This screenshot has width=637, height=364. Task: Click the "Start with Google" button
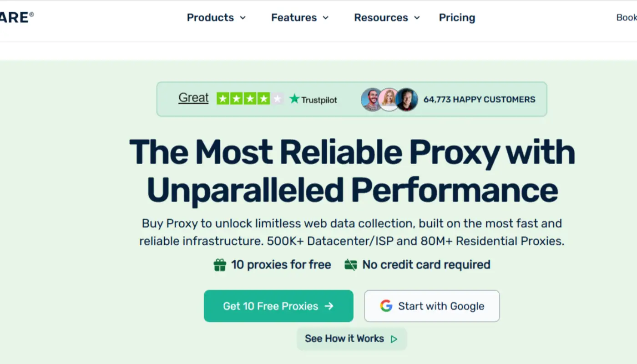point(431,306)
